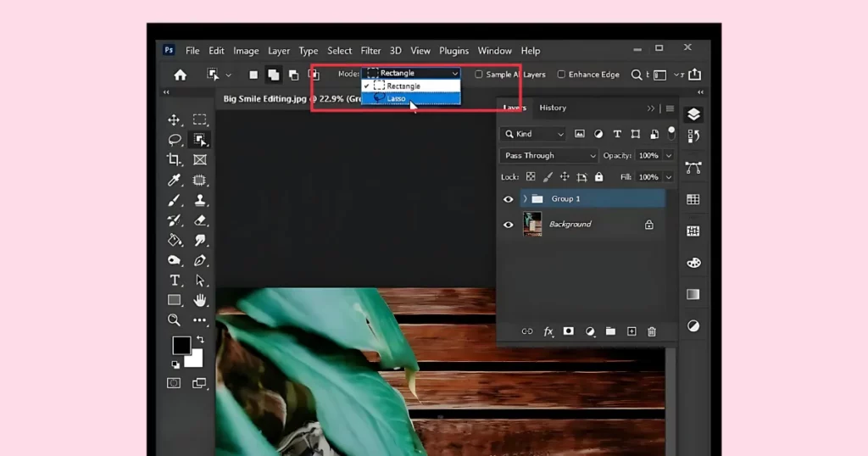868x456 pixels.
Task: Click the Subtract from selection icon
Action: 294,75
